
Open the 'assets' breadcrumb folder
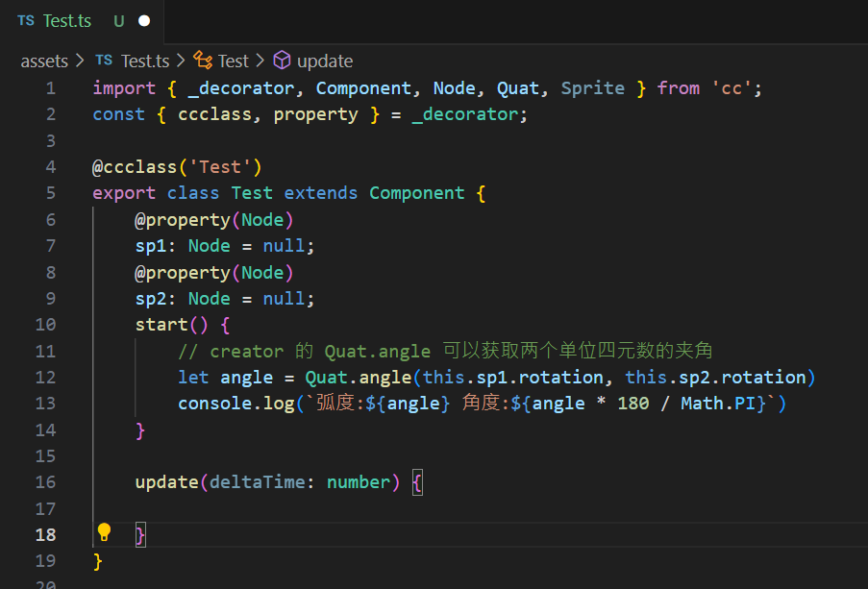coord(44,61)
